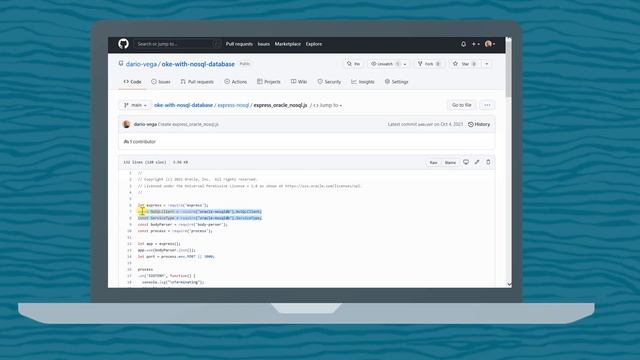The height and width of the screenshot is (360, 640).
Task: Open the main branch selector
Action: pos(135,105)
